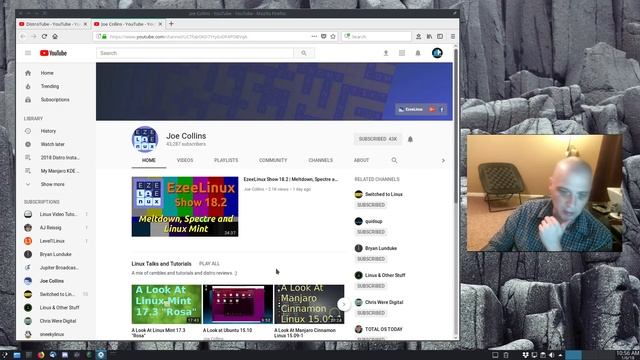Open the Firefox hamburger menu
The image size is (640, 360).
pyautogui.click(x=453, y=36)
